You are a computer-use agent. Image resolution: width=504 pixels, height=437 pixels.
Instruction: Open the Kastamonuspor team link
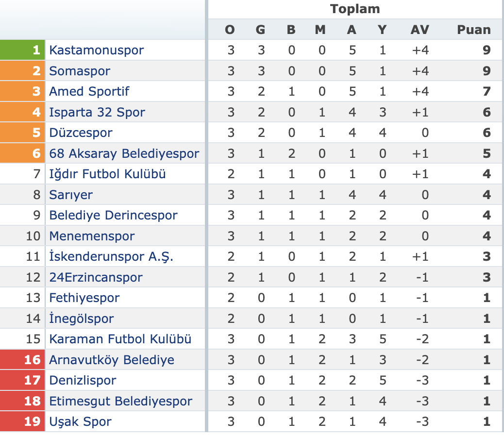pyautogui.click(x=97, y=50)
